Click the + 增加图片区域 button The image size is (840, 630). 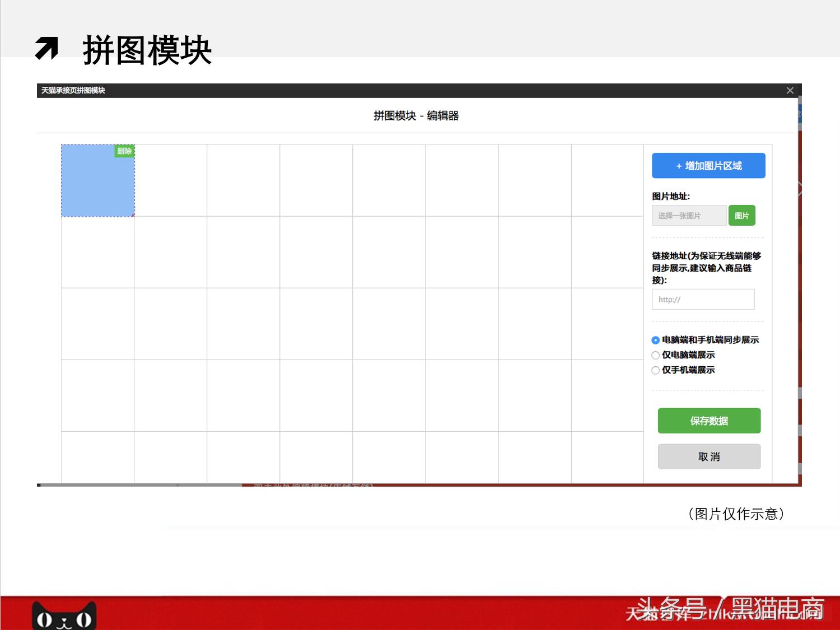tap(708, 165)
